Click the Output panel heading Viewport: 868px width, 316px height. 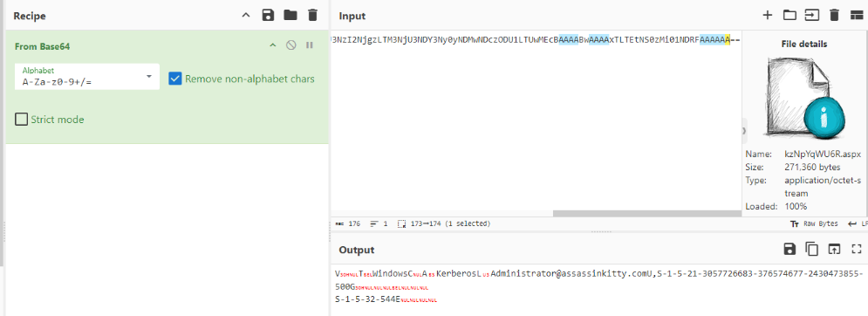[357, 250]
